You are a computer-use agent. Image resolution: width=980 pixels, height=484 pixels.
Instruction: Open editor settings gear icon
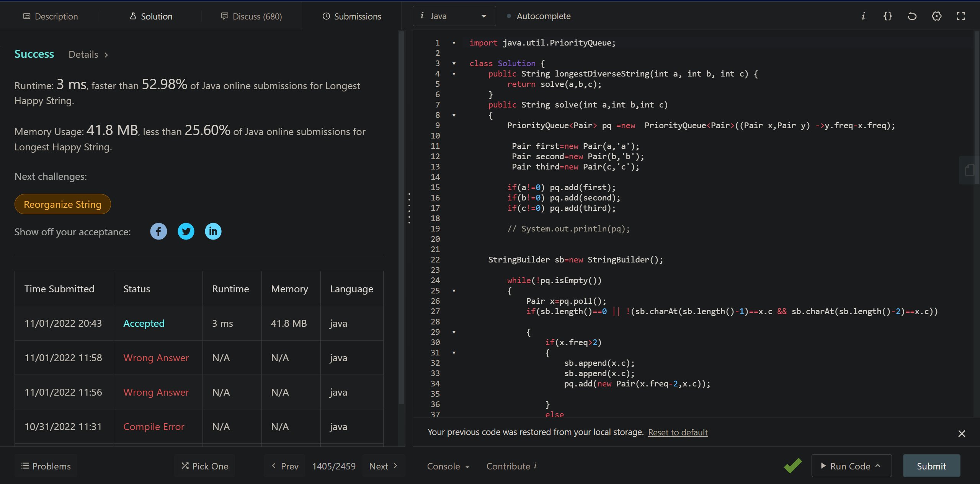pos(936,16)
